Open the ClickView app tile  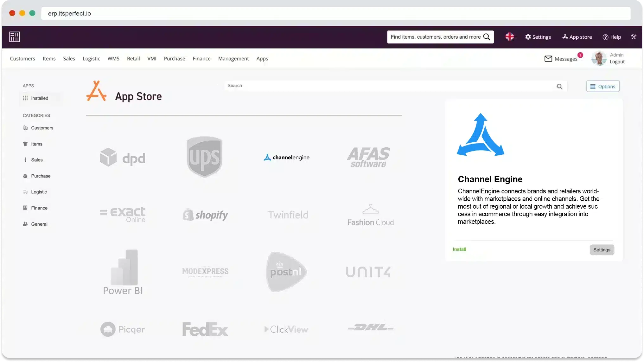(x=286, y=329)
